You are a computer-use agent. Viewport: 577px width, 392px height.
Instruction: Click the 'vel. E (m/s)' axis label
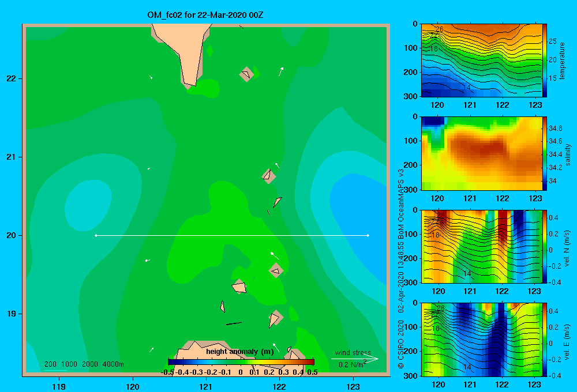click(x=567, y=342)
